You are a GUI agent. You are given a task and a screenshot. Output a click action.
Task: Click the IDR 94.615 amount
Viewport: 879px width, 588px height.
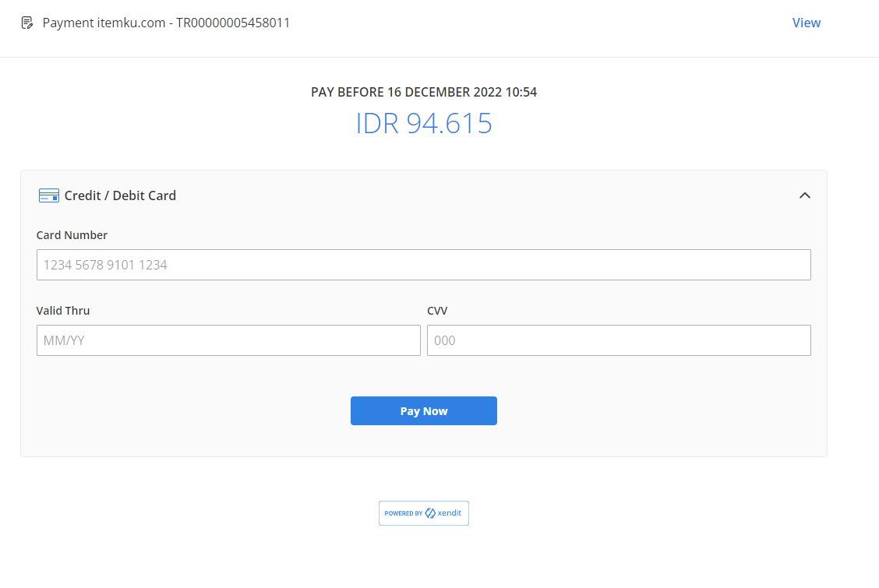point(423,124)
